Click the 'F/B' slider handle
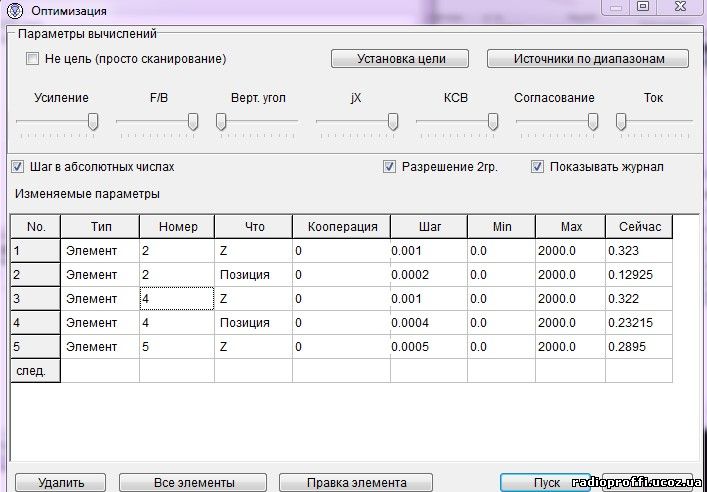This screenshot has height=492, width=707. click(x=193, y=122)
